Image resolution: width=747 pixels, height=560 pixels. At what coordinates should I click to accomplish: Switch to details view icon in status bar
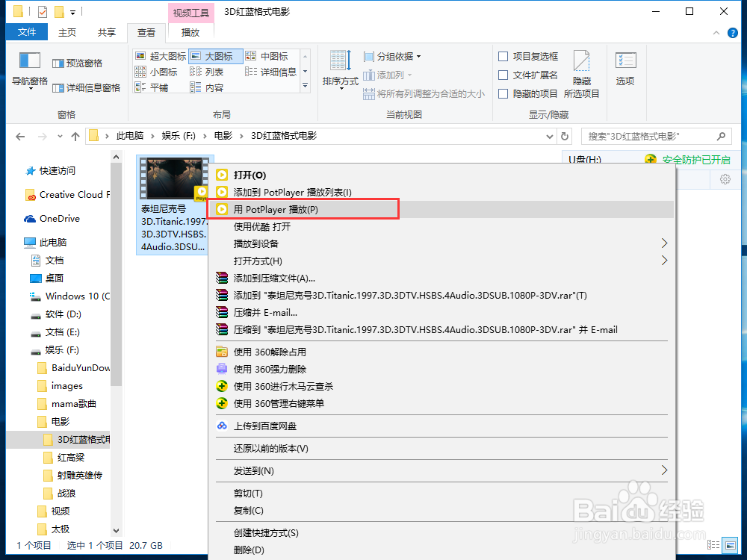tap(713, 545)
